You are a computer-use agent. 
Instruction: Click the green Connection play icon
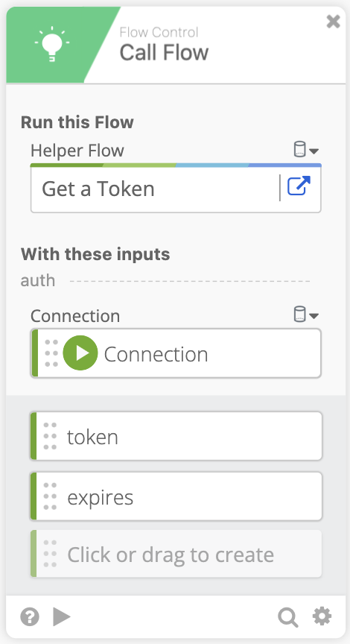click(80, 353)
